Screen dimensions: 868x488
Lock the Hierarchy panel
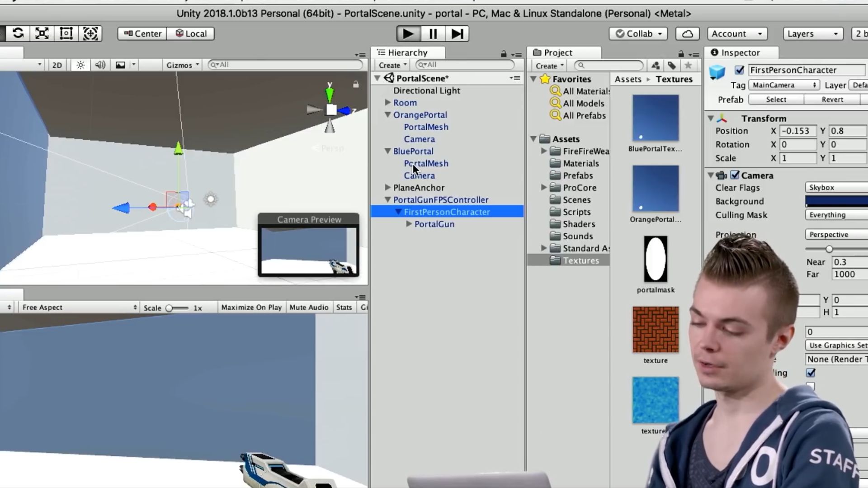coord(504,54)
